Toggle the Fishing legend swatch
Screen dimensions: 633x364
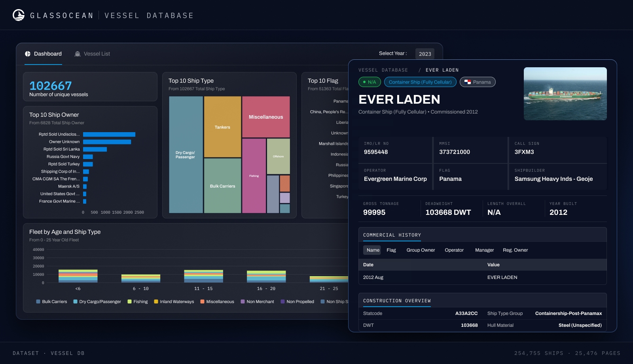tap(129, 301)
